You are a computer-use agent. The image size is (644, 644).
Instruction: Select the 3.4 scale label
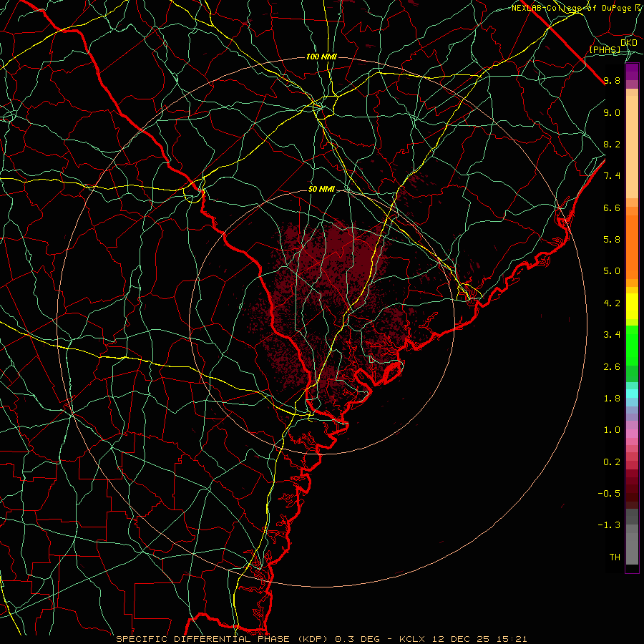(x=612, y=335)
